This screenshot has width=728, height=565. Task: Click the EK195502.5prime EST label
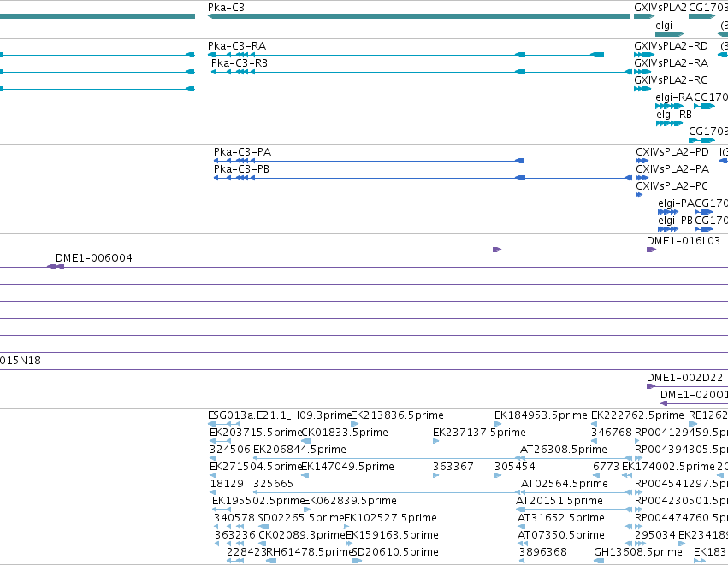click(257, 501)
